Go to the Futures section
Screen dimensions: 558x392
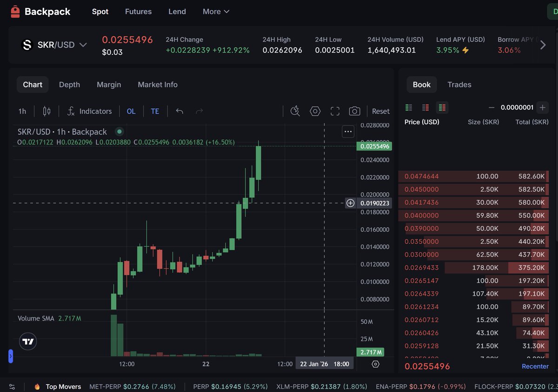(x=138, y=12)
